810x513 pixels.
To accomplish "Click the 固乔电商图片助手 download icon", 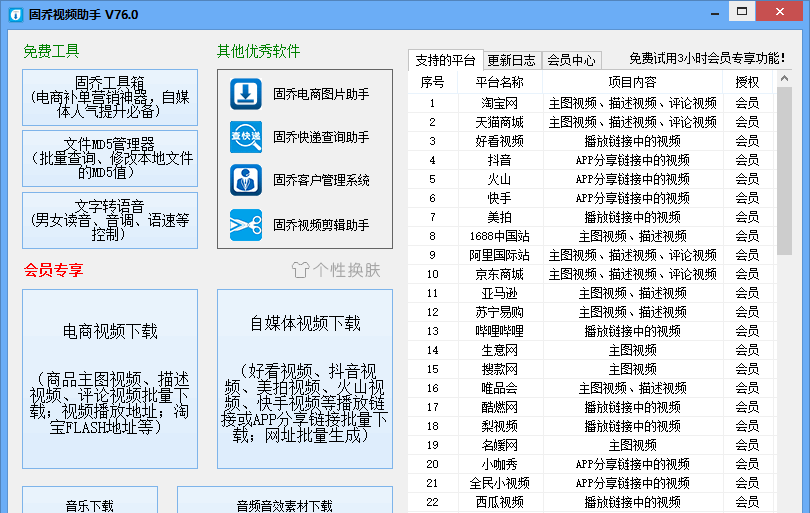I will [245, 94].
